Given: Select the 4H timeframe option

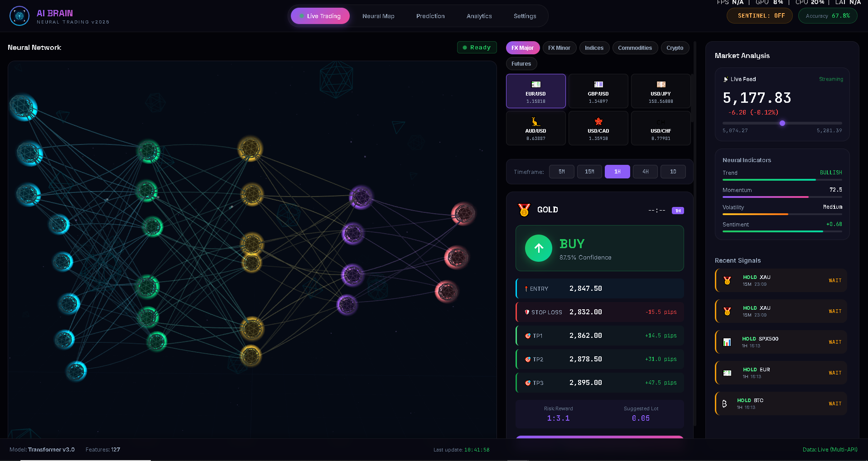Looking at the screenshot, I should (645, 172).
